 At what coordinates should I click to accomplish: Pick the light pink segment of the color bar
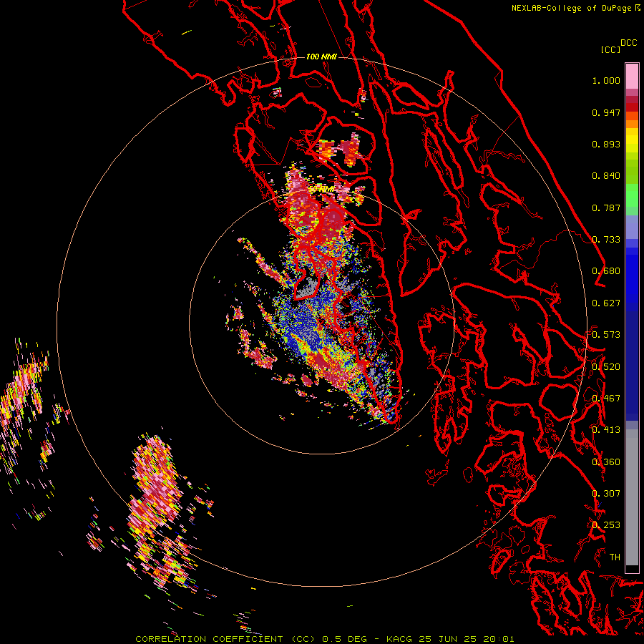(x=632, y=76)
